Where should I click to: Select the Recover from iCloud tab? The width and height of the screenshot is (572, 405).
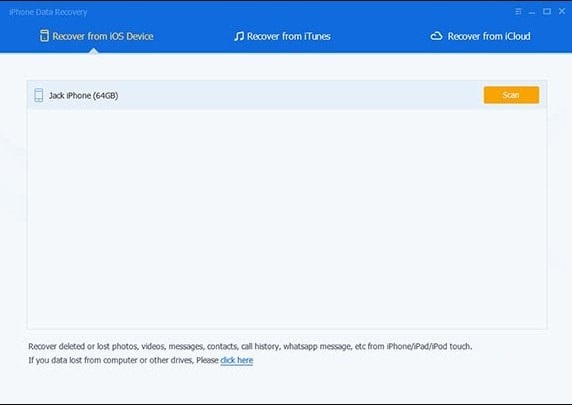480,36
